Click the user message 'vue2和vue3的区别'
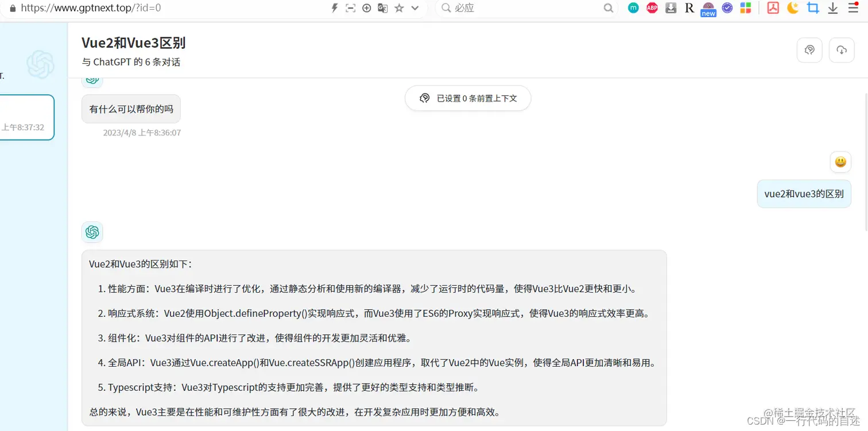The image size is (868, 431). pyautogui.click(x=804, y=193)
